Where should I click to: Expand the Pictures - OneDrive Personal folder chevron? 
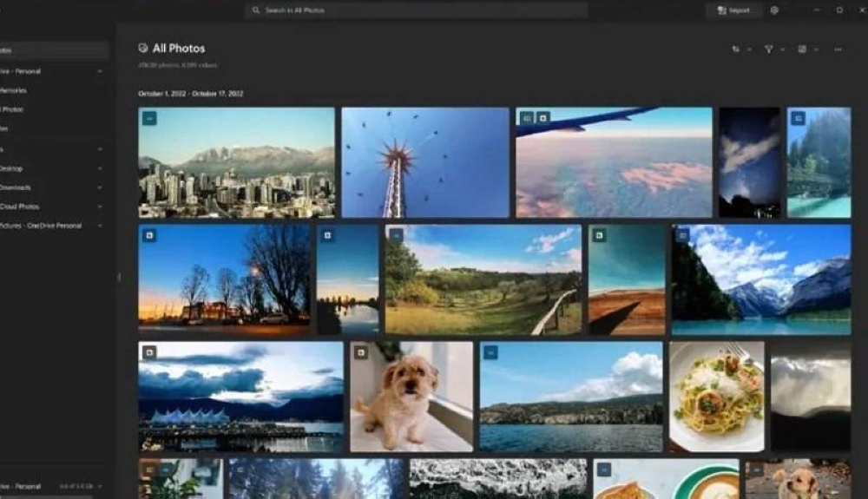[100, 226]
